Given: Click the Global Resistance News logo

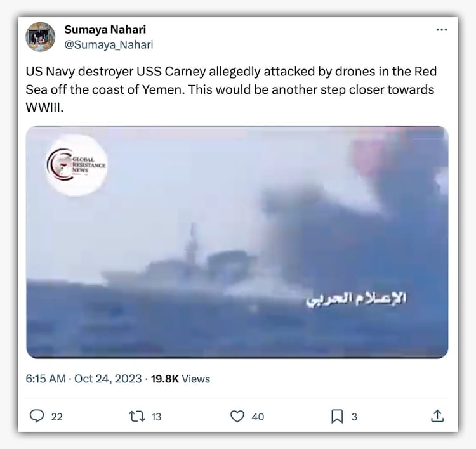Looking at the screenshot, I should click(x=76, y=165).
